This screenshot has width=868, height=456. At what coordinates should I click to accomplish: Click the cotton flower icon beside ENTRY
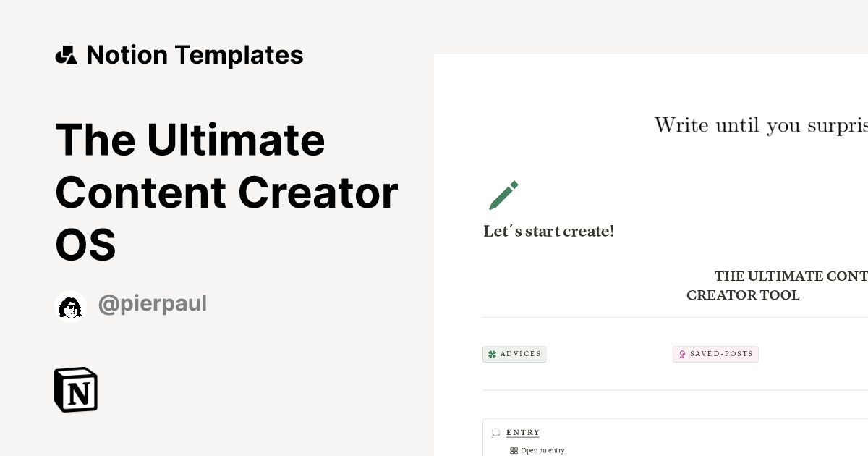(x=495, y=432)
